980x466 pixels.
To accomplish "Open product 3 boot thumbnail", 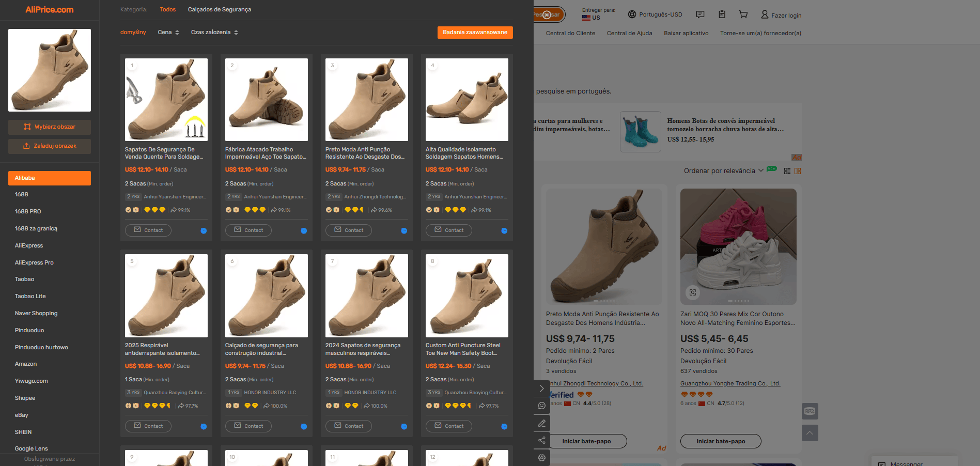I will coord(367,100).
